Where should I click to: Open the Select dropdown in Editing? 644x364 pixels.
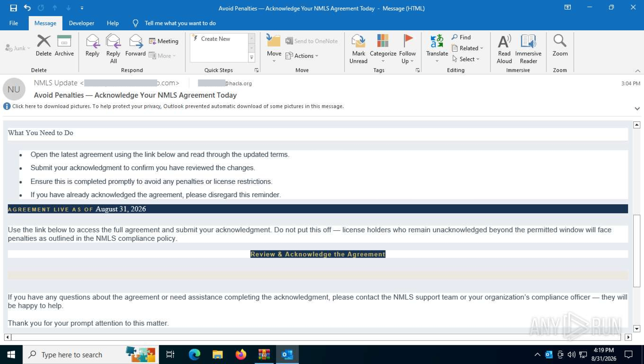coord(466,59)
